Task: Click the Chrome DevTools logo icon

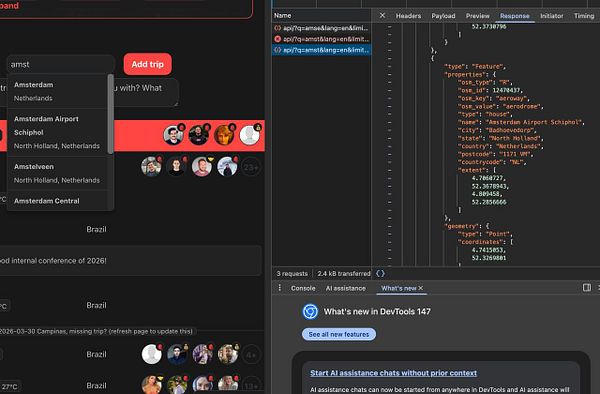Action: [310, 311]
